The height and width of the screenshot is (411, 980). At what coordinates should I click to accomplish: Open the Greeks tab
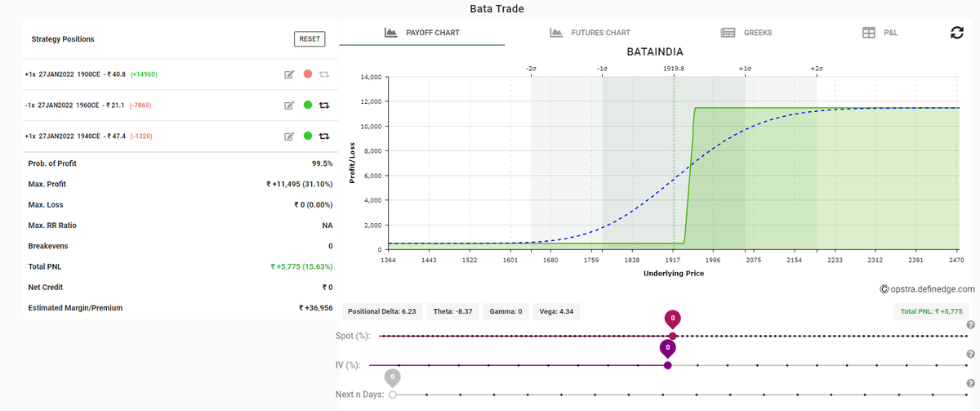click(746, 33)
